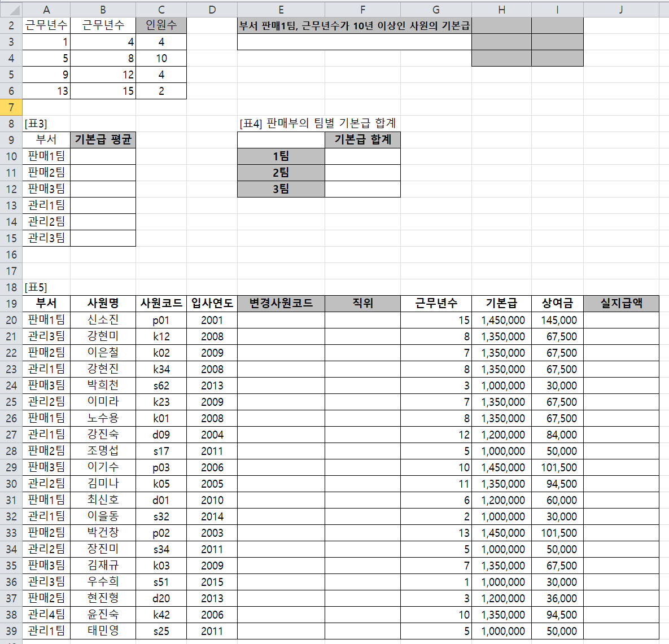Viewport: 669px width, 644px height.
Task: Click the empty cell beside 1팀
Action: 362,156
